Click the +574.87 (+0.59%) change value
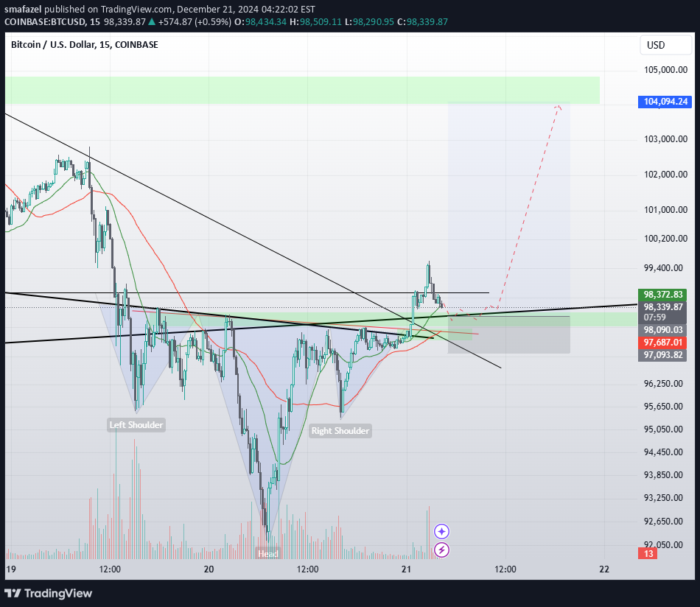This screenshot has height=607, width=700. click(x=195, y=22)
